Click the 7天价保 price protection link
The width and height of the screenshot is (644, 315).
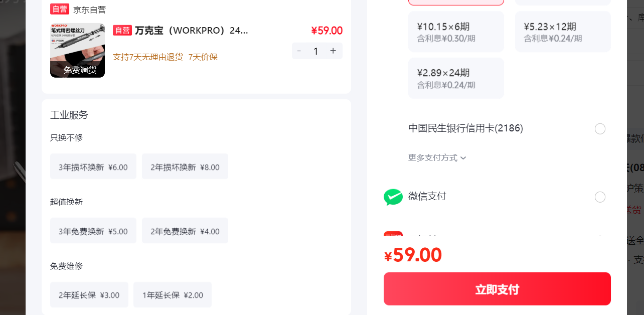pos(203,57)
